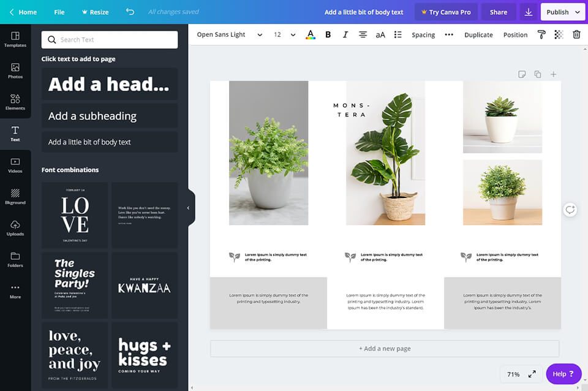Viewport: 588px width, 391px height.
Task: Toggle italic formatting
Action: coord(345,34)
